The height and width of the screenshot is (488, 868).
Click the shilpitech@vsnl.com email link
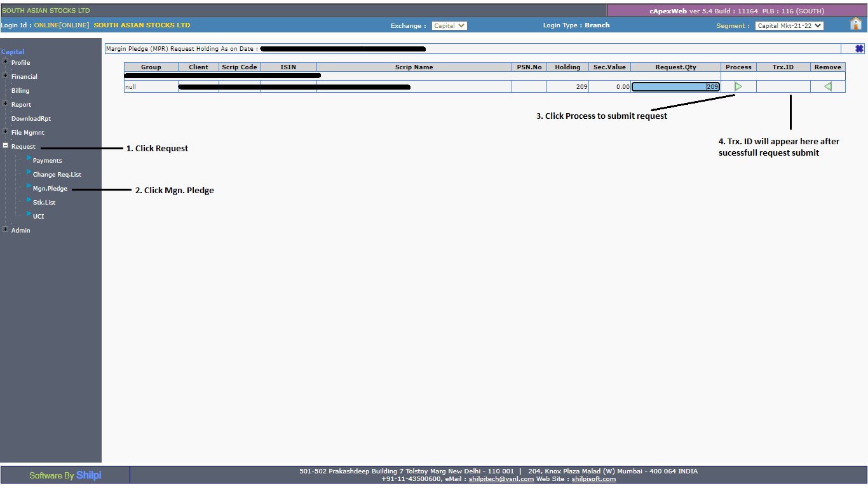pyautogui.click(x=501, y=479)
